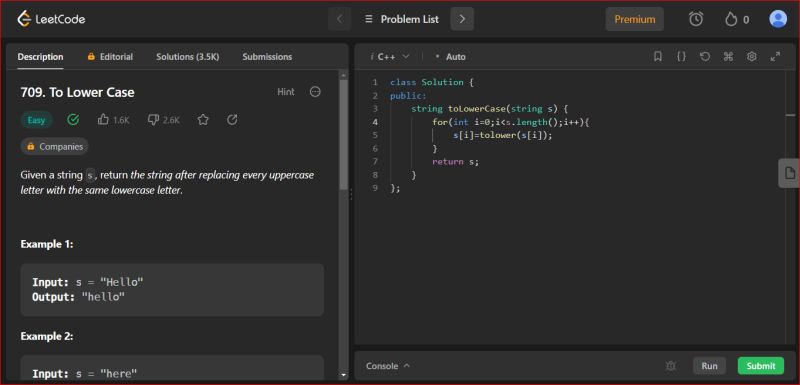Click the solved checkmark icon
The image size is (800, 385).
click(73, 120)
